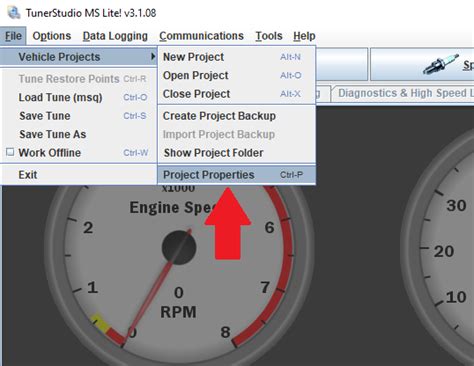The image size is (474, 366).
Task: Open the File menu
Action: (x=13, y=36)
